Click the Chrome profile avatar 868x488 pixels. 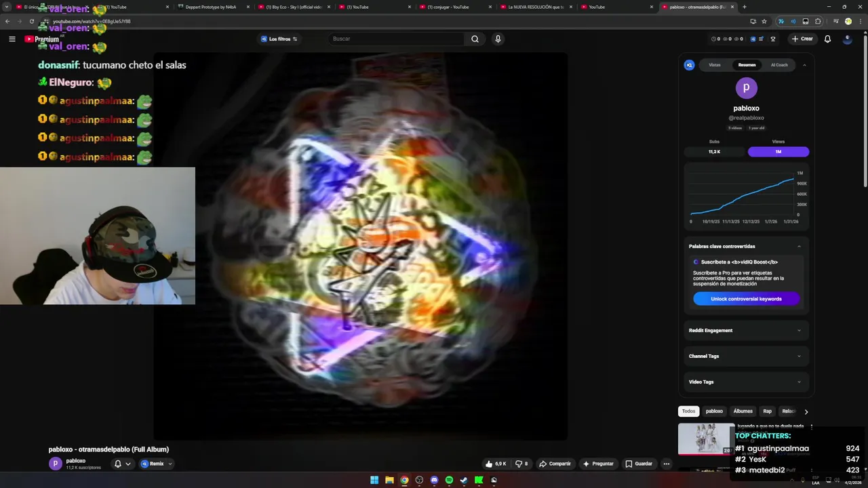click(848, 21)
